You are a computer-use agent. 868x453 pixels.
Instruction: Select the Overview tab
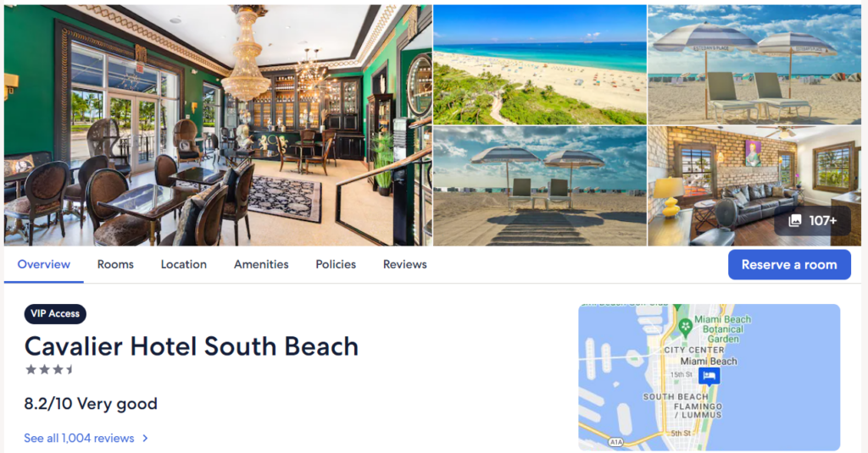tap(44, 265)
